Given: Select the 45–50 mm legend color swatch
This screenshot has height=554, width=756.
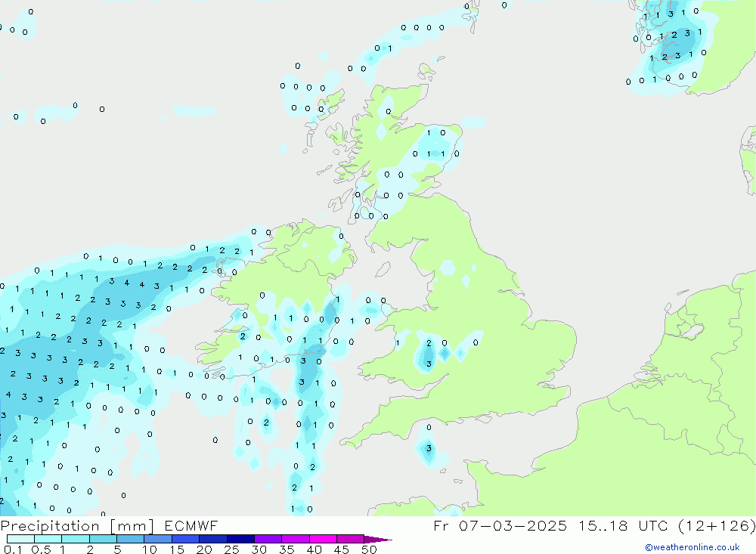Looking at the screenshot, I should pyautogui.click(x=351, y=539).
